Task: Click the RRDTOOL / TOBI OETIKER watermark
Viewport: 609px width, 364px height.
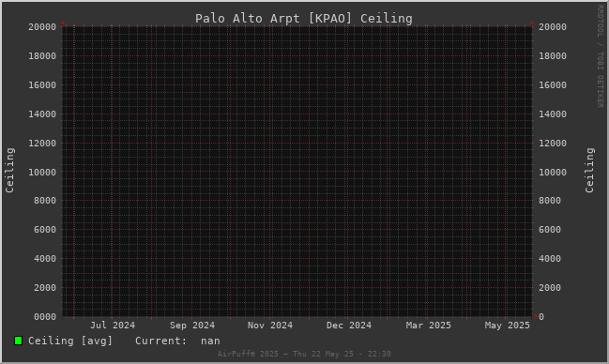Action: point(600,56)
